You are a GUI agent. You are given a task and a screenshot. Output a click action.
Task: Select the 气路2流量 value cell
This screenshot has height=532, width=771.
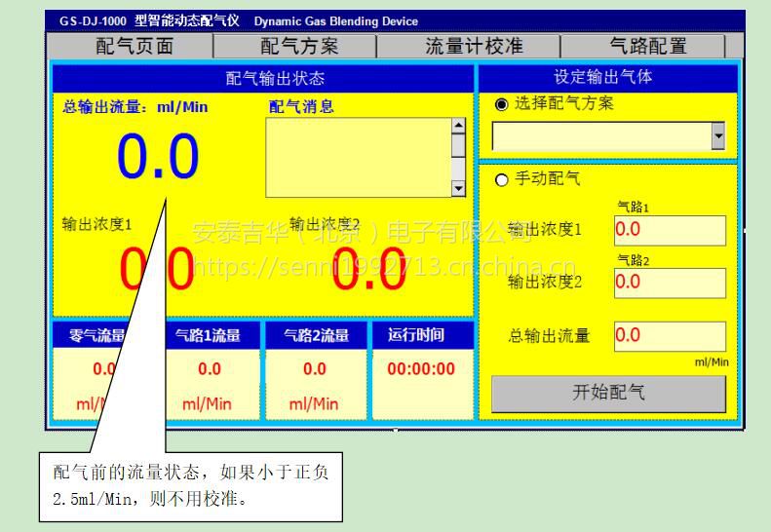click(x=315, y=369)
